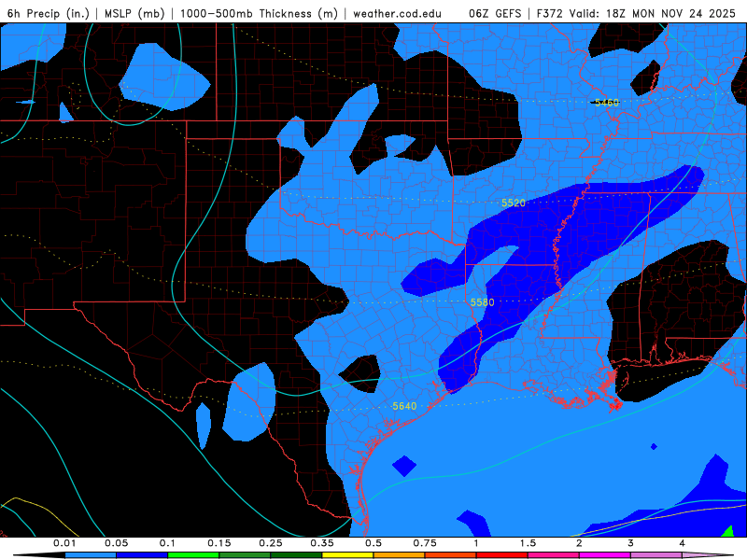Click the 5640 thickness contour label
747x560 pixels.
click(x=404, y=406)
